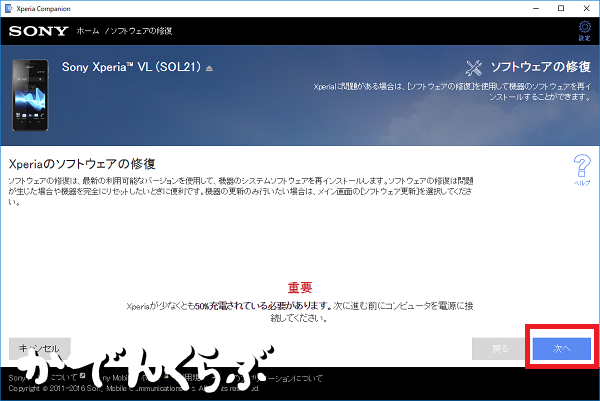Screen dimensions: 600x401
Task: Click the SONY logo
Action: coord(39,31)
